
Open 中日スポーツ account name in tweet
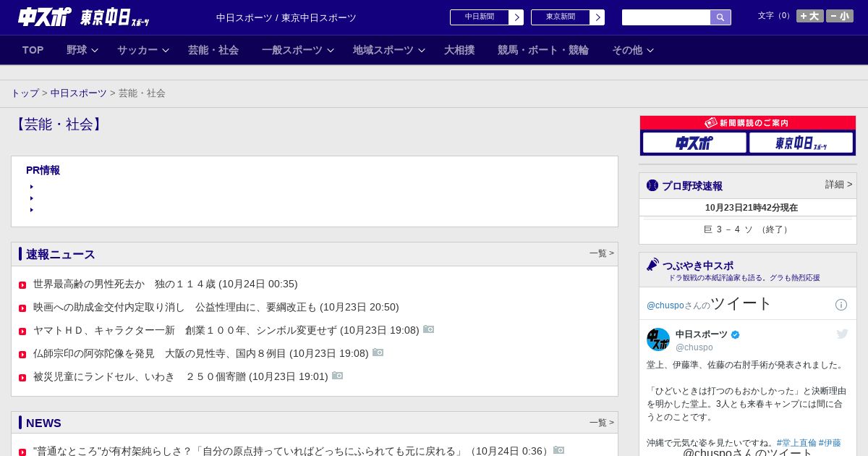point(702,334)
